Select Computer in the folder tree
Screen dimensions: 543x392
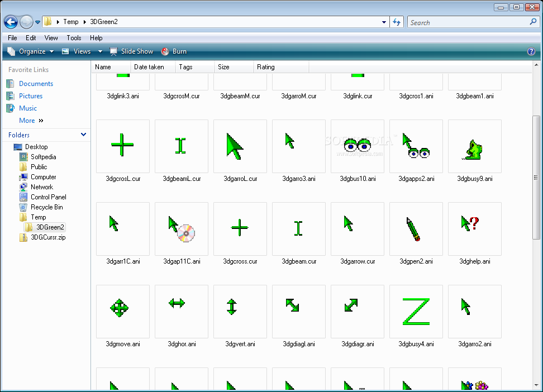43,177
